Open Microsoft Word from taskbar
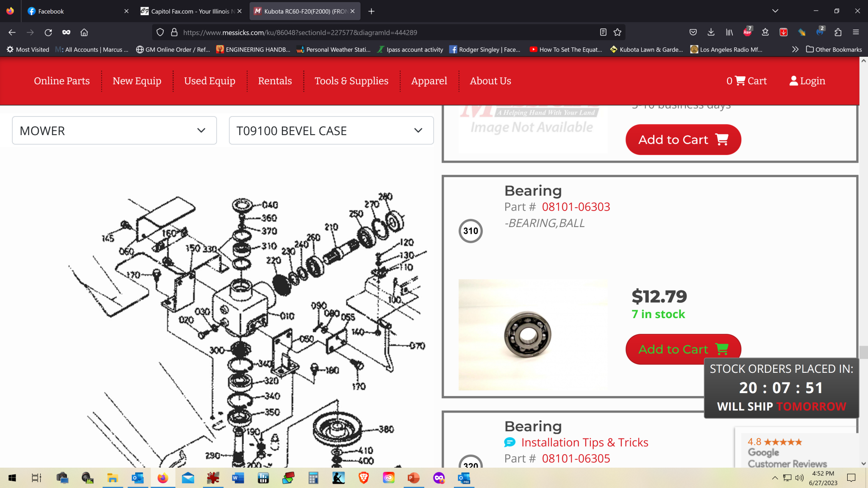 238,478
